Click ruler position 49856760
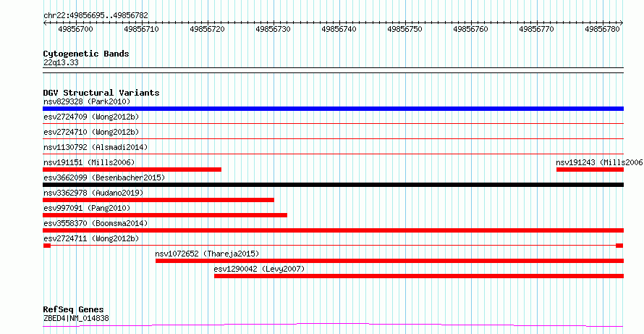 (x=470, y=29)
